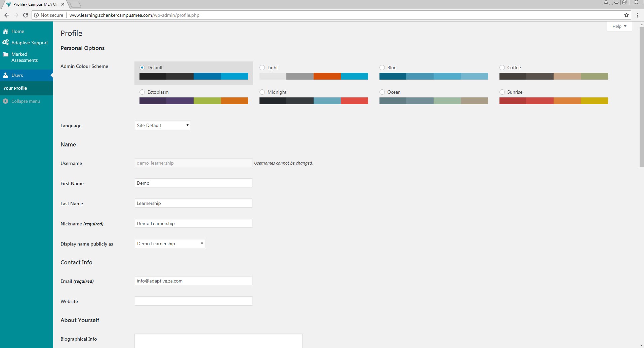Select the Light colour scheme radio button
644x348 pixels.
click(262, 68)
